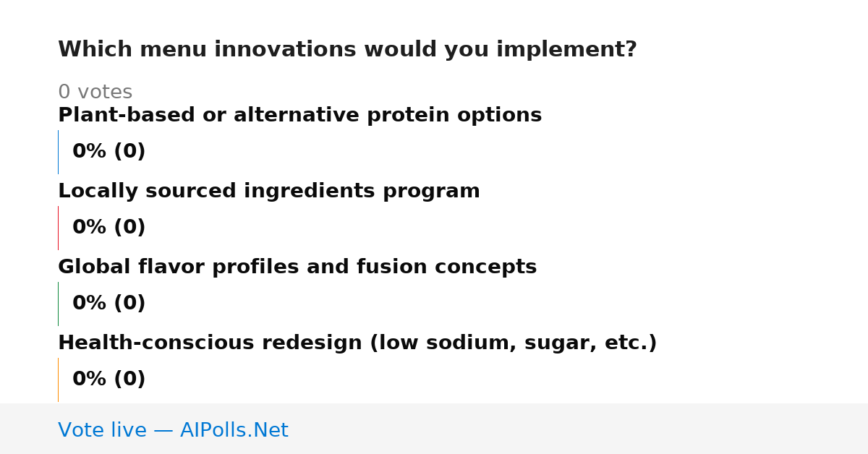Viewport: 868px width, 454px height.
Task: Click the green bar for global flavors option
Action: point(58,304)
